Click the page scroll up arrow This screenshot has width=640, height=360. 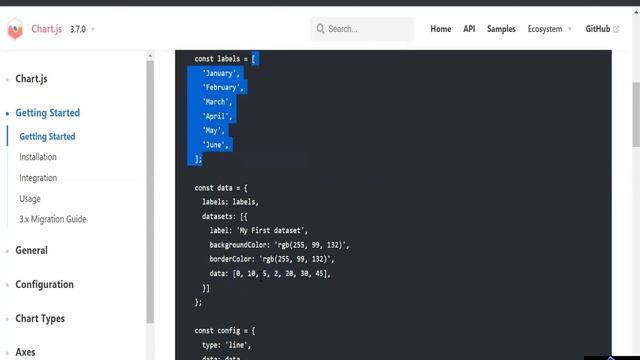coord(636,13)
